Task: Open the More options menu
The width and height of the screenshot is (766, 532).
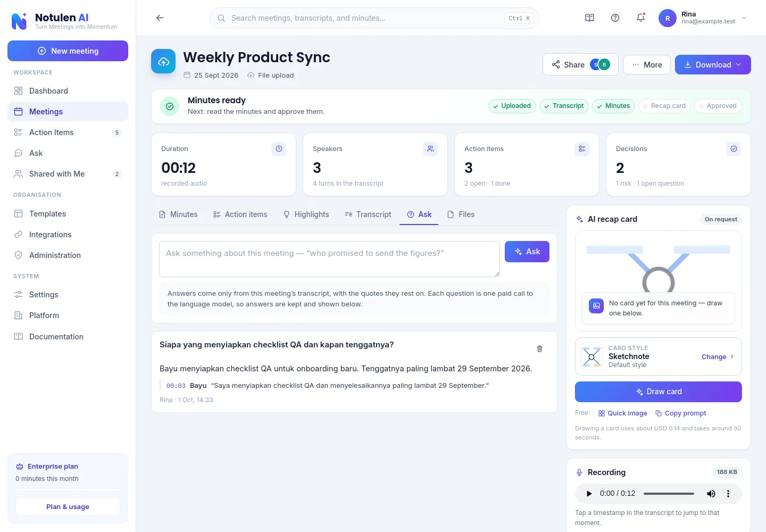Action: click(647, 65)
